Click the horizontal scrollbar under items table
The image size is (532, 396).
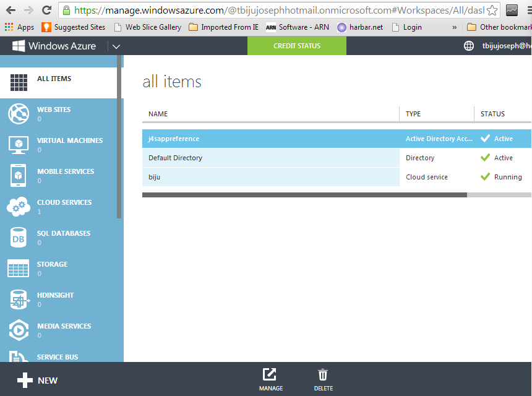tap(304, 195)
